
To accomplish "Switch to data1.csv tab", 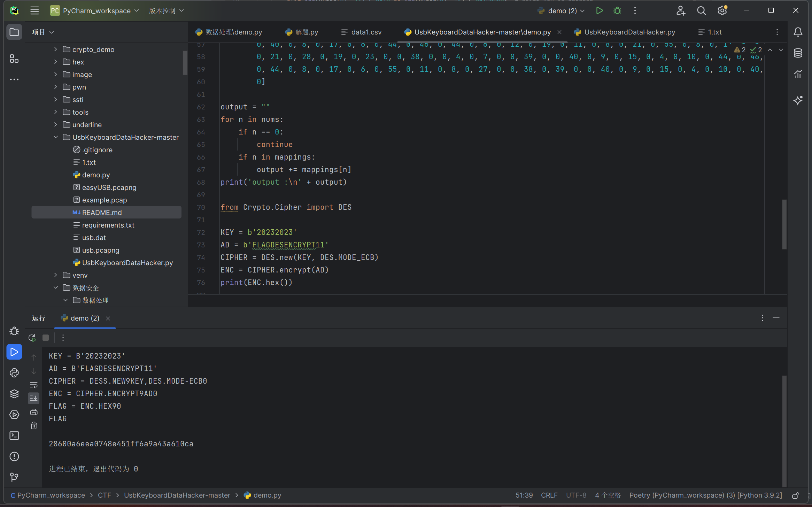I will point(362,32).
